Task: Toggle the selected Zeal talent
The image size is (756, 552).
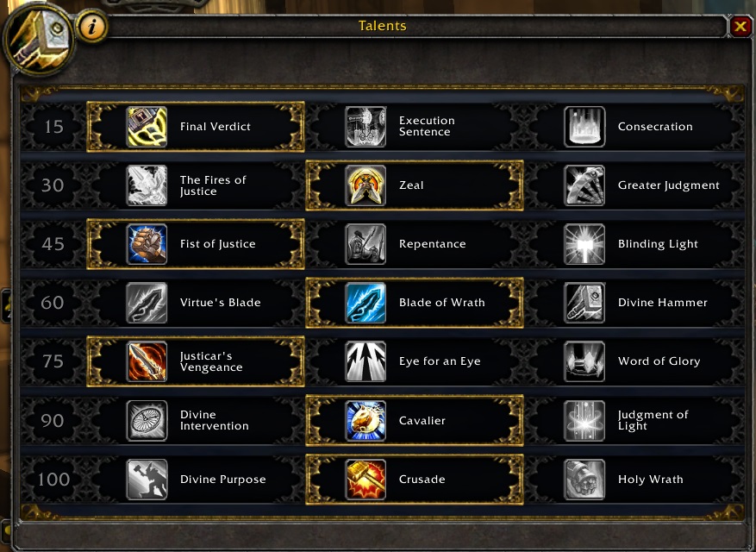Action: 414,185
